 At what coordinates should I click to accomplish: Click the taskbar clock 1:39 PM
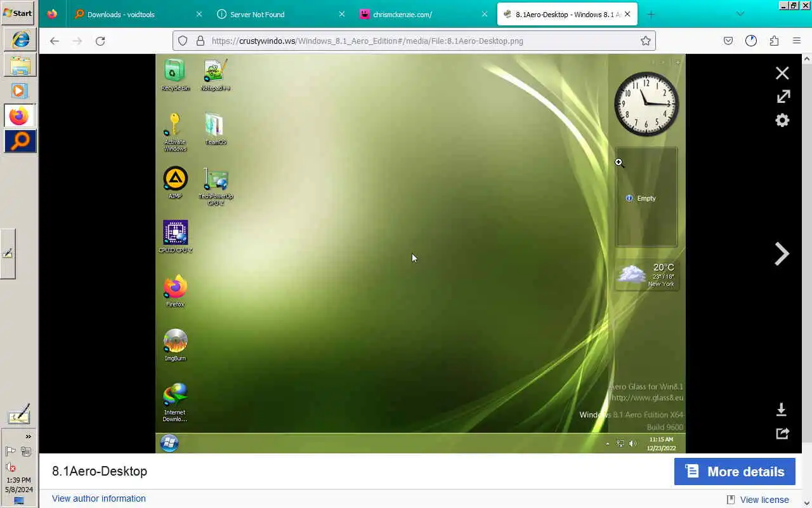click(18, 480)
